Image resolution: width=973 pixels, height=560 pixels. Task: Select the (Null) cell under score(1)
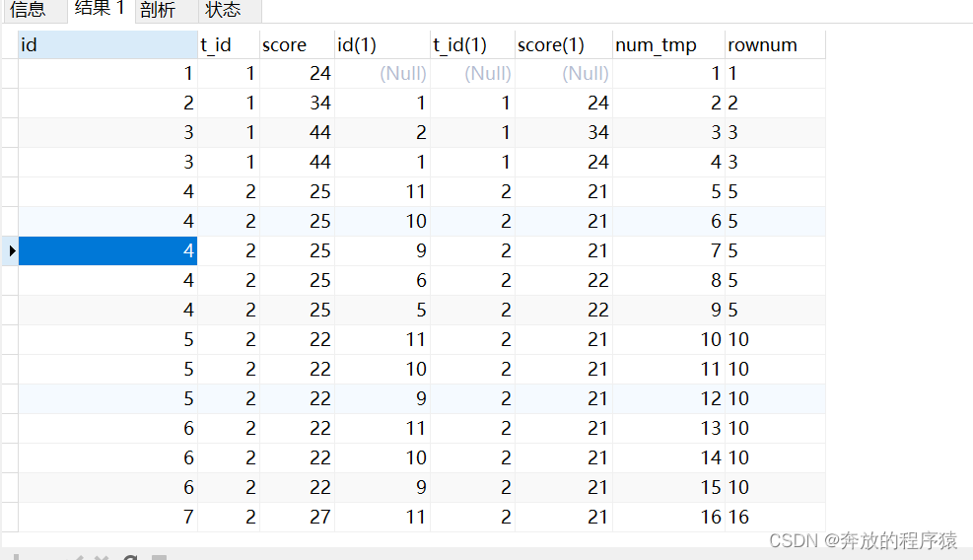[563, 74]
